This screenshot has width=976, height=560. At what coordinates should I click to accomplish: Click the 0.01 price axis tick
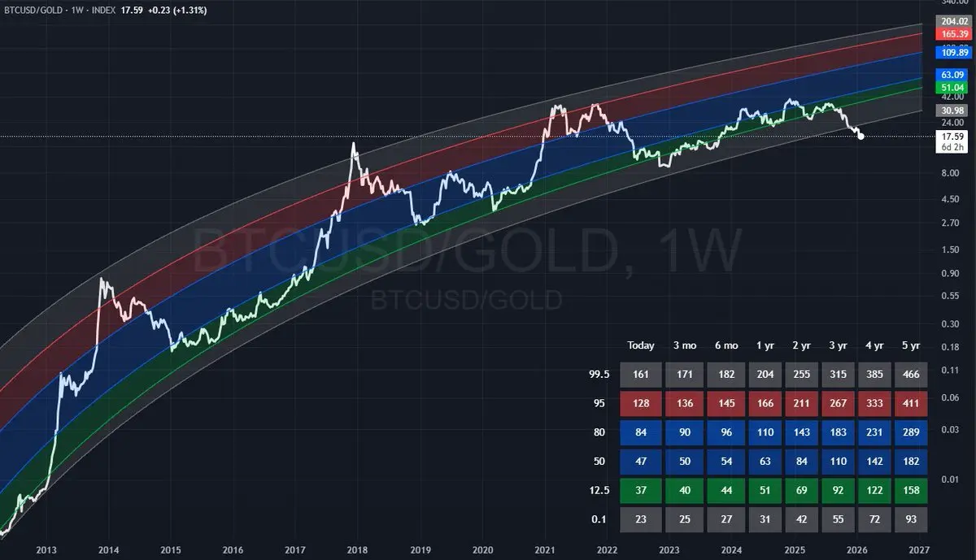[x=951, y=480]
